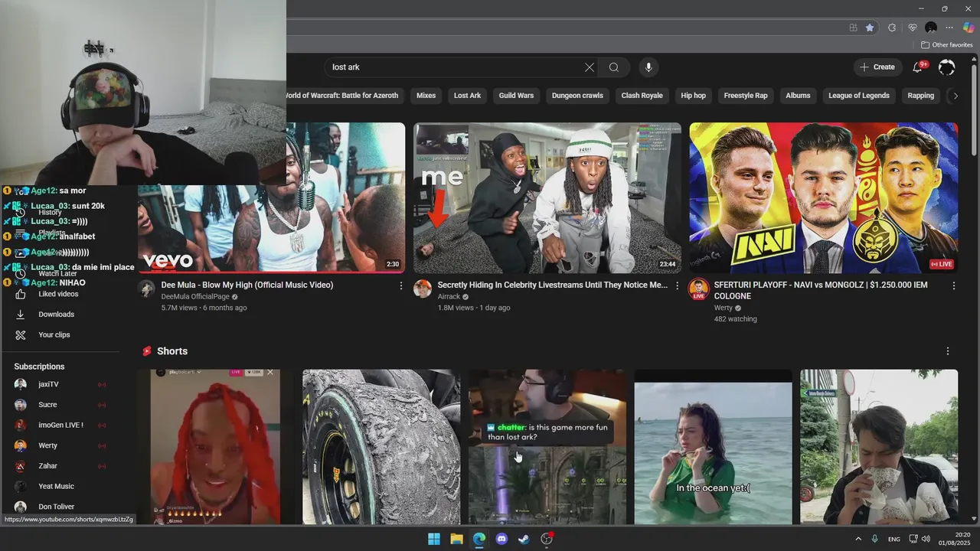Open Your clips in the sidebar

54,335
